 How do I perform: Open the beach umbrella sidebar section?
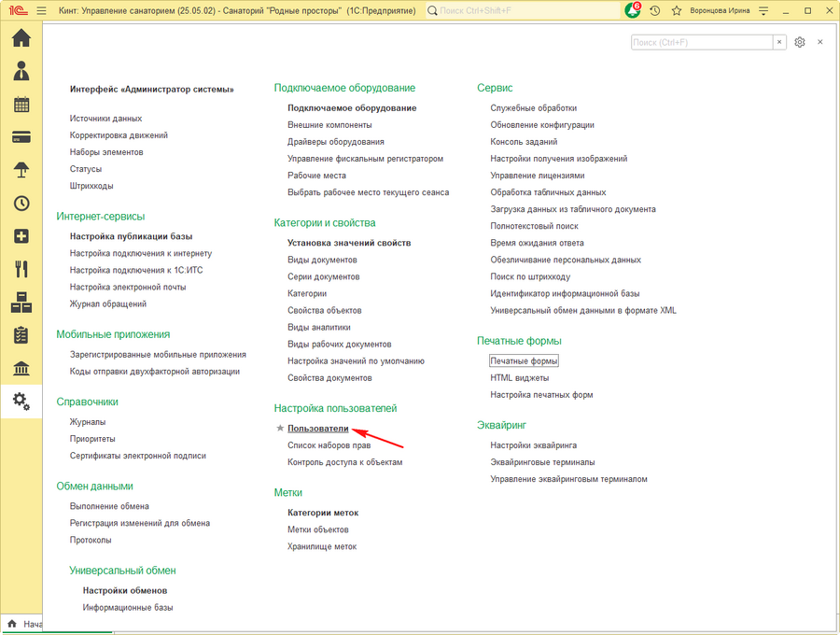point(21,170)
